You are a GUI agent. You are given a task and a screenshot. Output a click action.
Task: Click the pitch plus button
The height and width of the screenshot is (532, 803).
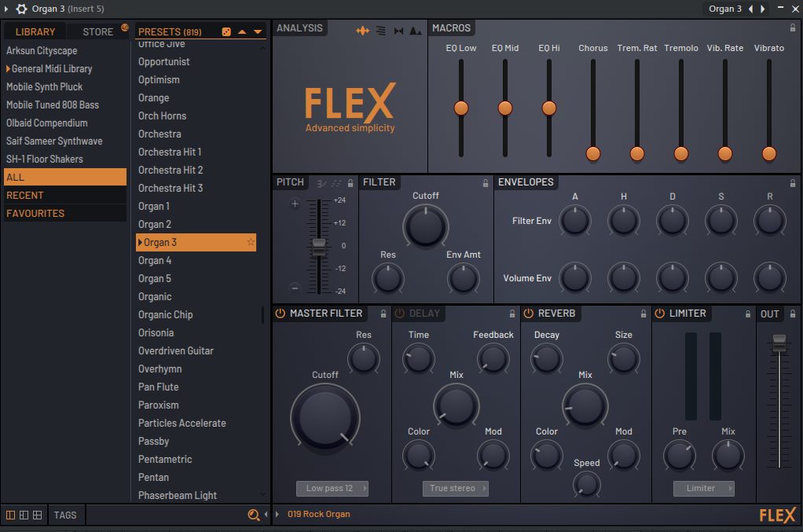click(x=295, y=204)
